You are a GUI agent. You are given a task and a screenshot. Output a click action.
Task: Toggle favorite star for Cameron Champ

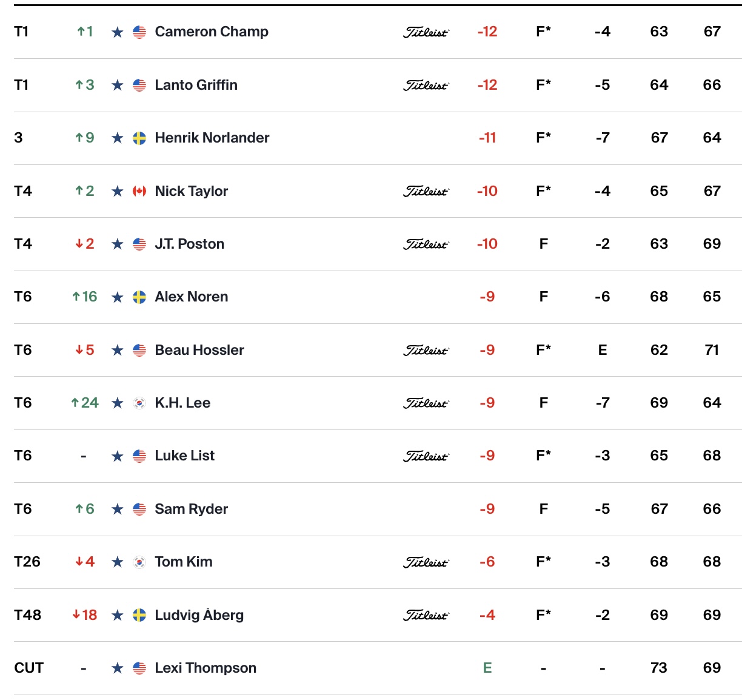[x=118, y=32]
